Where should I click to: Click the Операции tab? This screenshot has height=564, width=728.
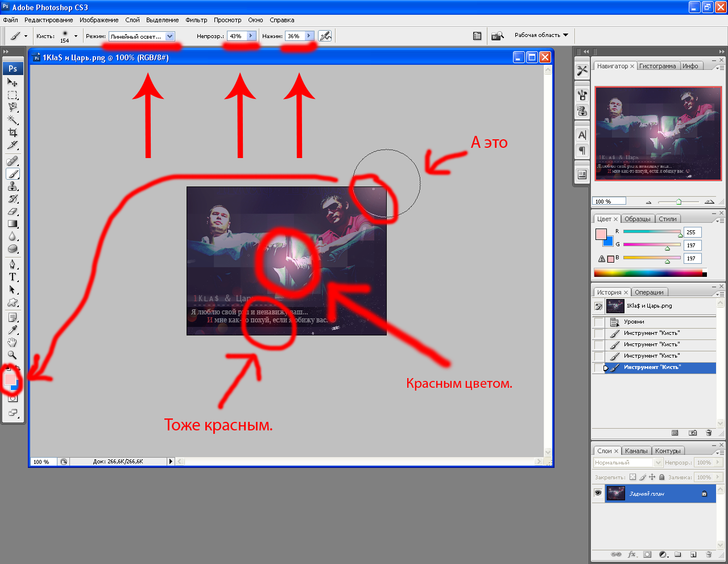(649, 292)
